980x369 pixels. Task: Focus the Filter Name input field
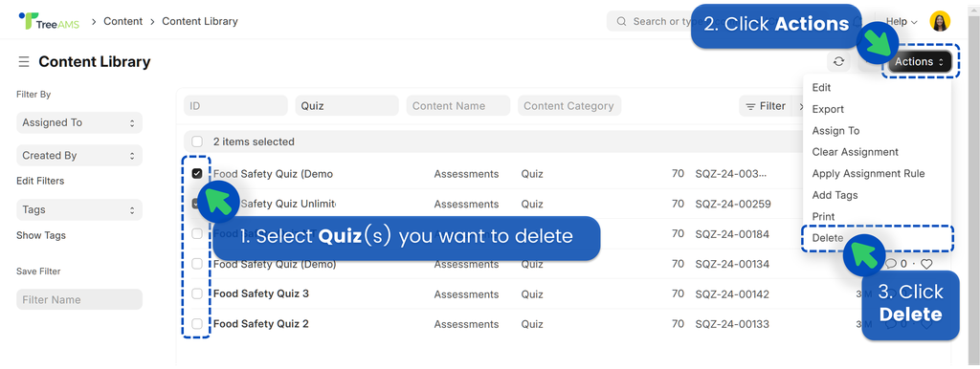click(79, 300)
